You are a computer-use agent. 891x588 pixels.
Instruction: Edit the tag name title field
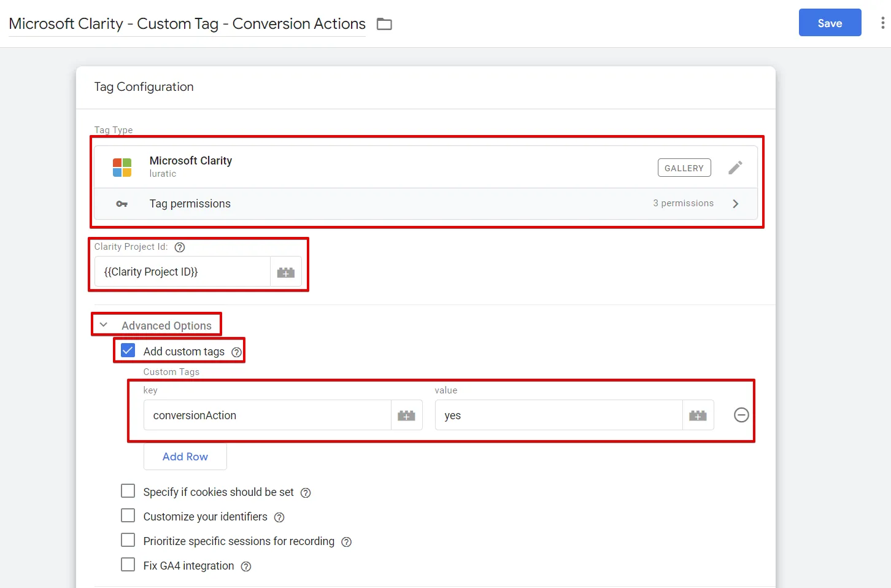(187, 24)
